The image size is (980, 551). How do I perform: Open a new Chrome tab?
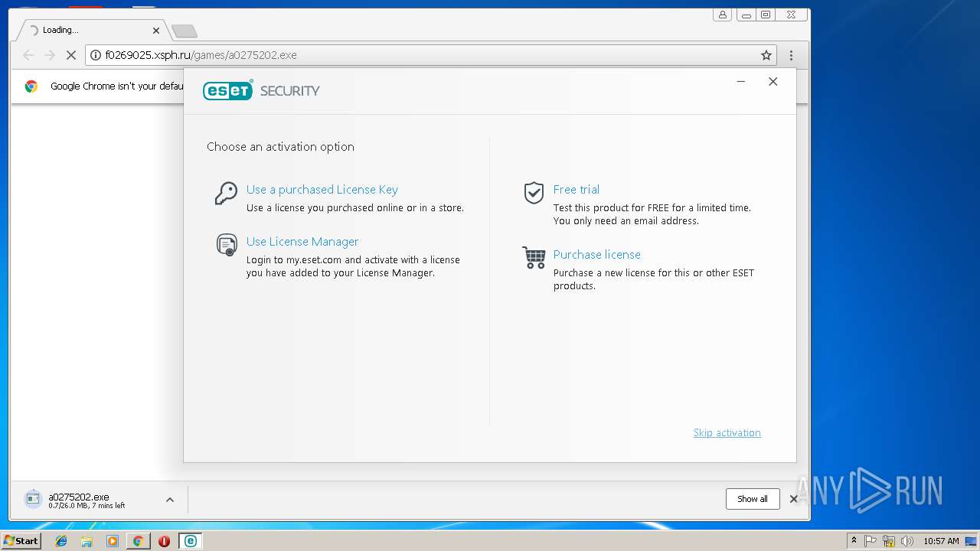tap(185, 31)
